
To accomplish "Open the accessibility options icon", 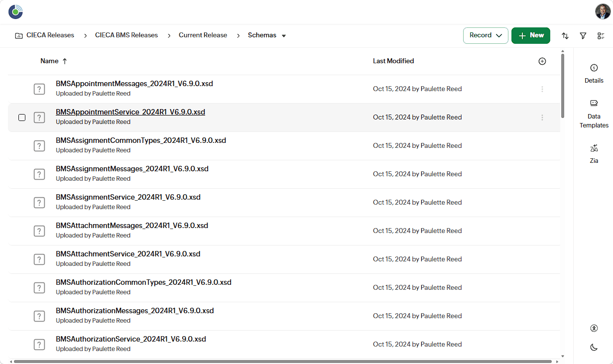I will point(594,328).
